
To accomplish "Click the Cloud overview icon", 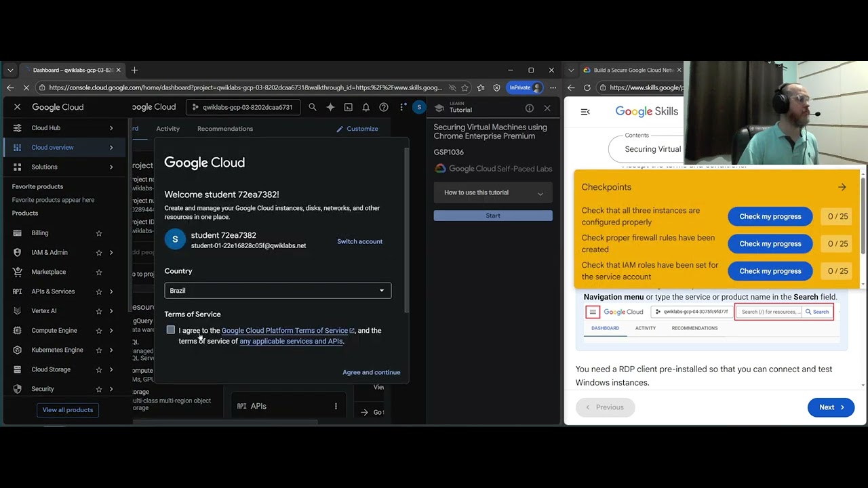I will click(x=18, y=147).
